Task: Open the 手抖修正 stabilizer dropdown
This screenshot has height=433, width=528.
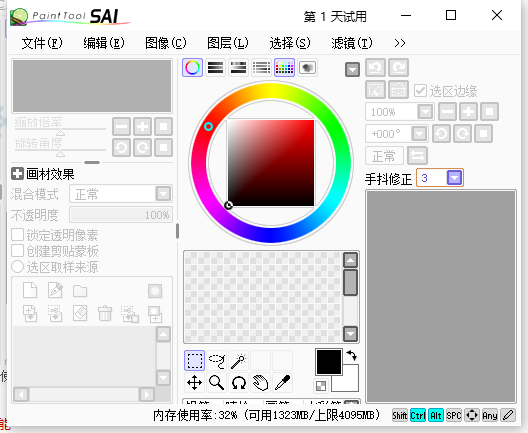Action: pyautogui.click(x=454, y=177)
